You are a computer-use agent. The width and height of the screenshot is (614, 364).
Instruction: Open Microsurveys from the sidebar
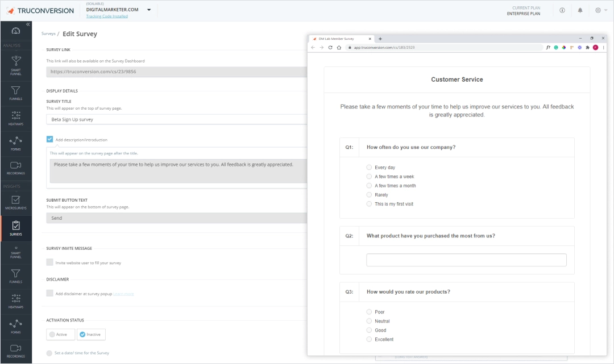[15, 202]
